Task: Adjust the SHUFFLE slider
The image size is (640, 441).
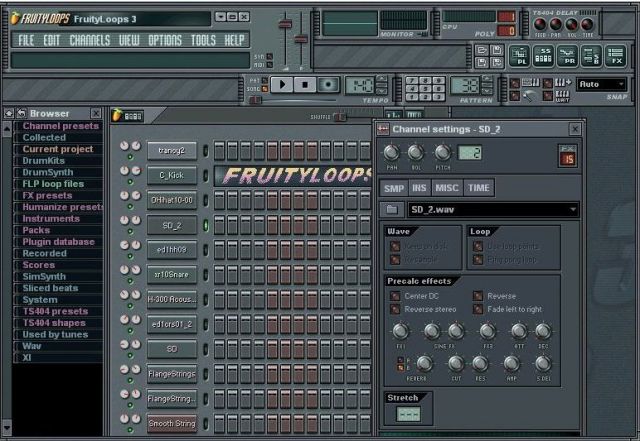Action: click(340, 117)
